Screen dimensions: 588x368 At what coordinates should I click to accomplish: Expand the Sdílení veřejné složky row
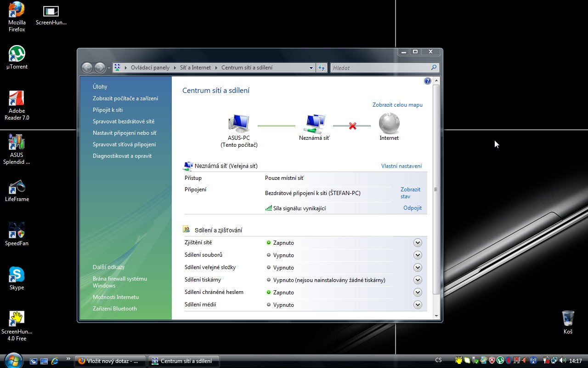[418, 268]
